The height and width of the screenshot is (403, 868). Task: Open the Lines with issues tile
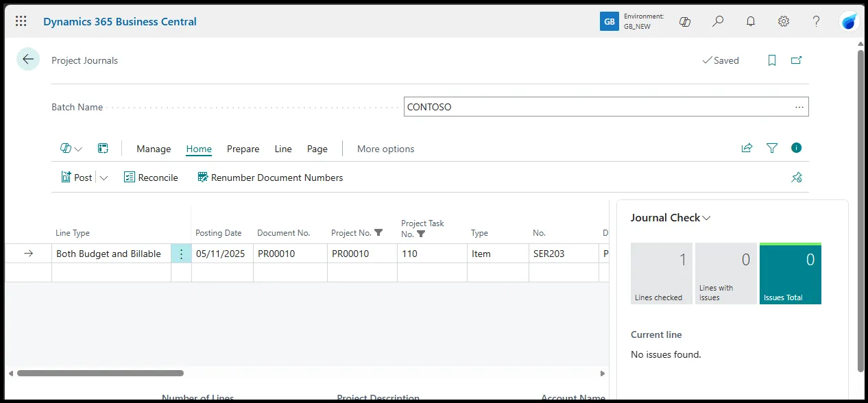pyautogui.click(x=725, y=273)
